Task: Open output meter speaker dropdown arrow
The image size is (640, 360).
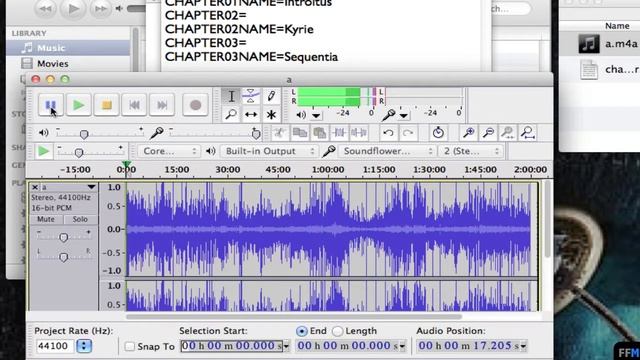Action: 316,116
